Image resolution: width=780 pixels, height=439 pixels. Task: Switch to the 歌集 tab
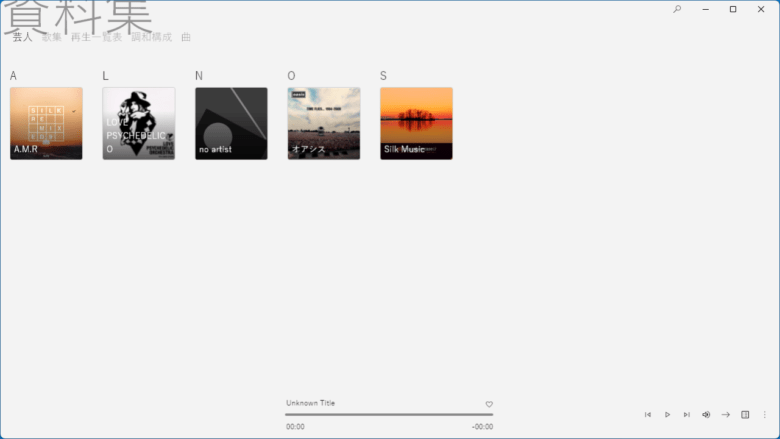[52, 37]
